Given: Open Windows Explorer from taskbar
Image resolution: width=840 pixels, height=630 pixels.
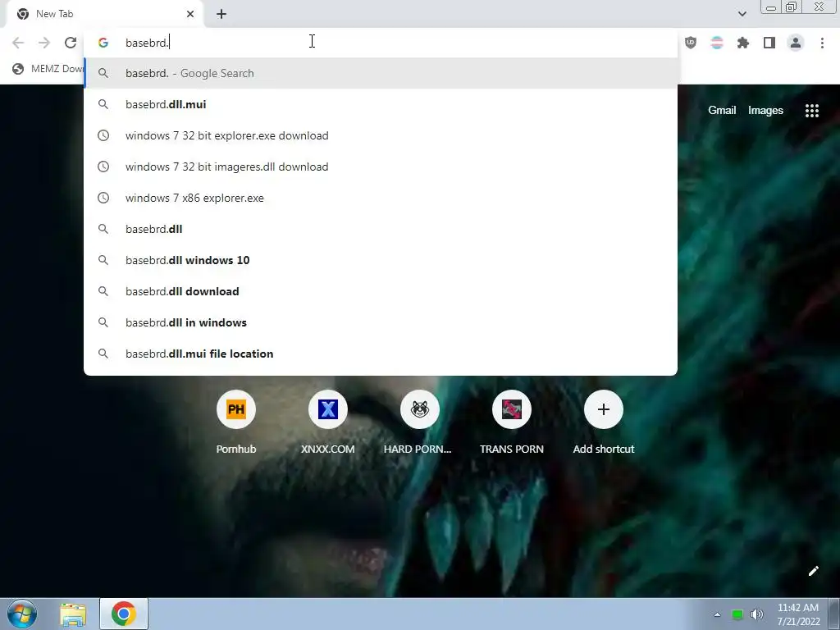Looking at the screenshot, I should 73,614.
